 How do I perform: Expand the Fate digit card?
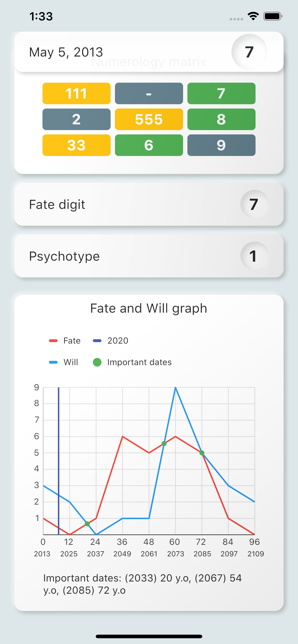pyautogui.click(x=149, y=204)
